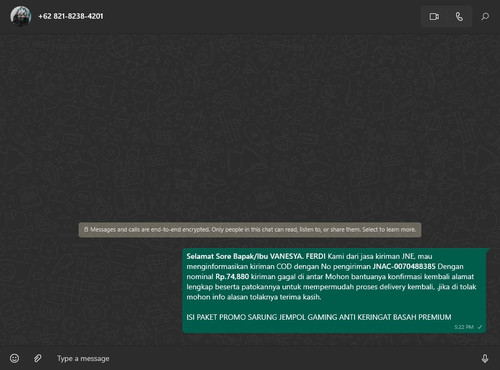Start a video call
500x370 pixels.
click(x=434, y=16)
